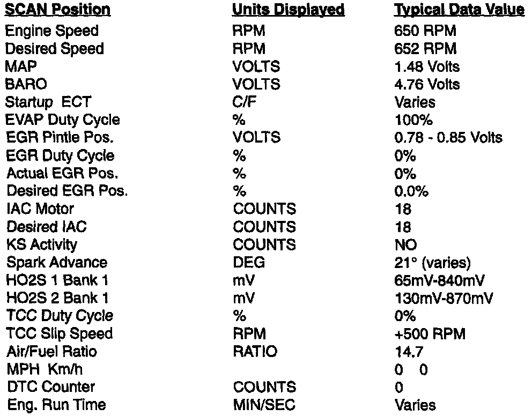Click the Units Displayed column header
The width and height of the screenshot is (532, 416).
(x=288, y=10)
